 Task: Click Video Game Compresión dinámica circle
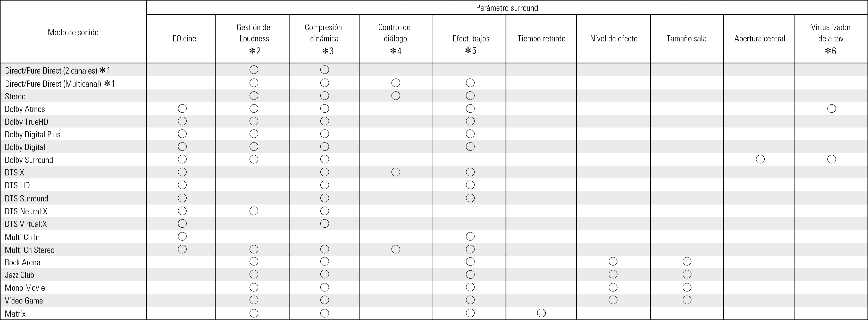[324, 300]
